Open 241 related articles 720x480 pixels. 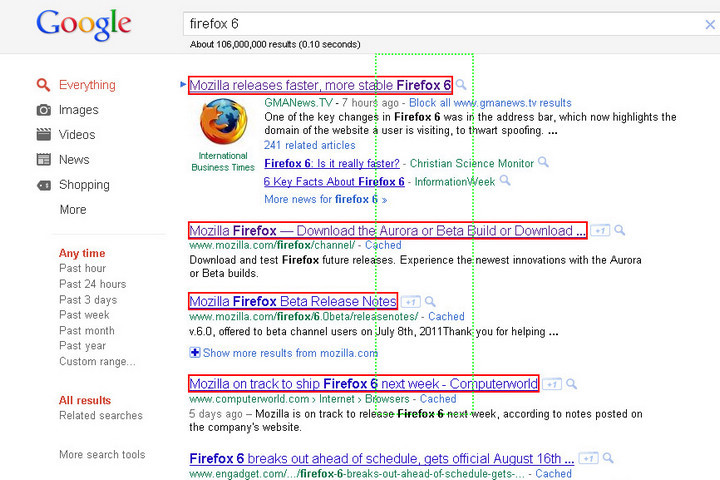[309, 146]
